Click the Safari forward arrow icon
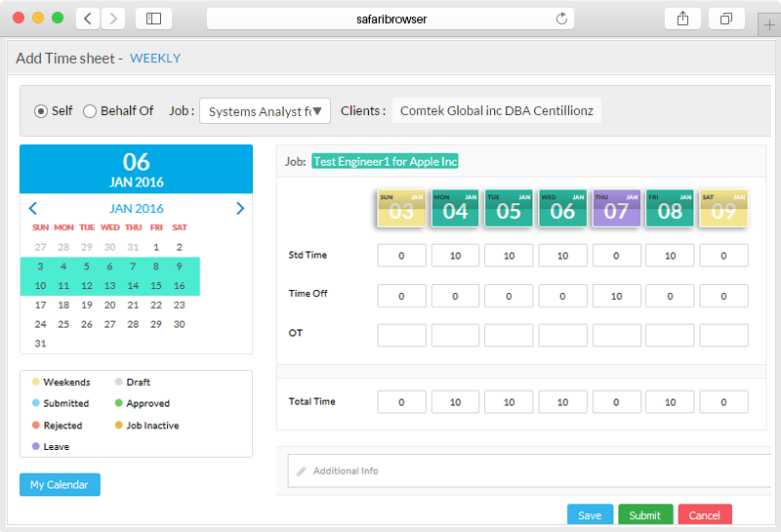This screenshot has height=532, width=781. click(113, 19)
